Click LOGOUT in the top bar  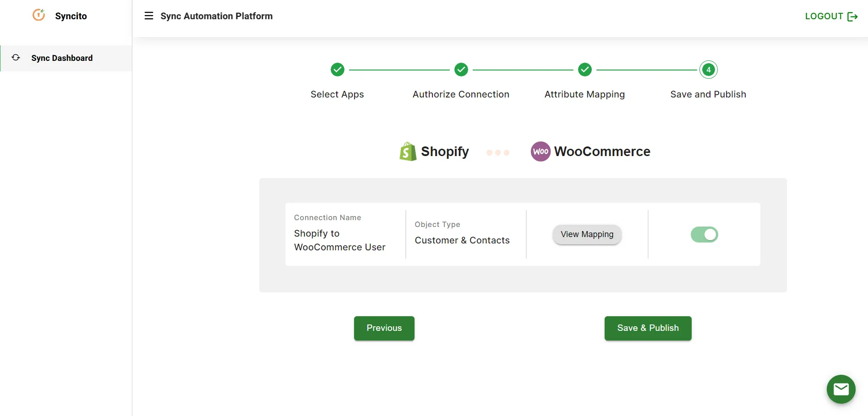824,16
